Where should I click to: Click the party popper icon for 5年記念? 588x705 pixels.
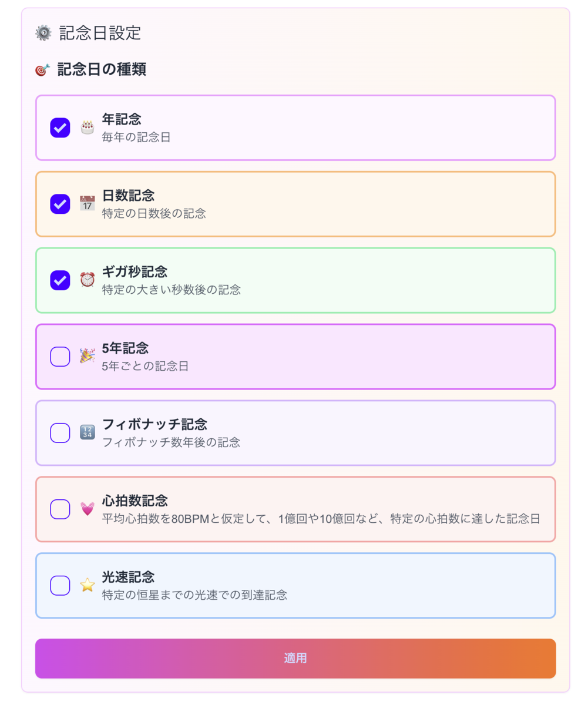coord(87,357)
